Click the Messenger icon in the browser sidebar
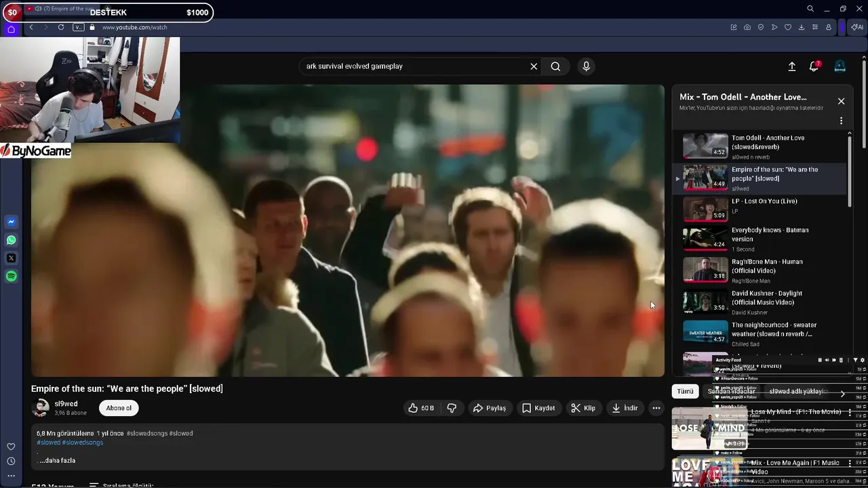This screenshot has height=488, width=868. pyautogui.click(x=12, y=222)
